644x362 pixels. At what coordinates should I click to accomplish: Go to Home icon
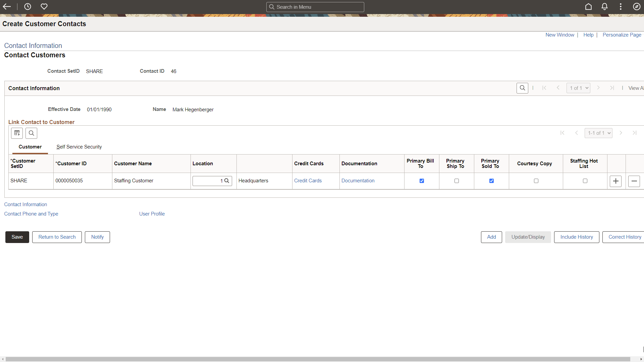click(x=588, y=7)
